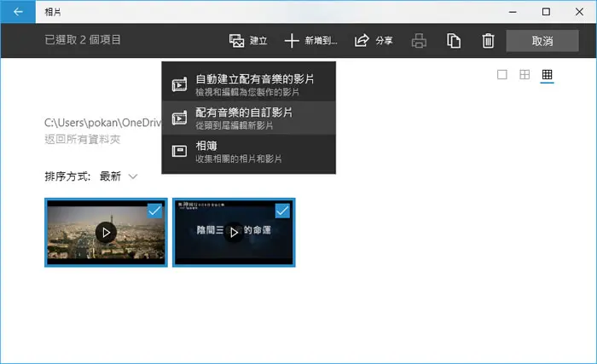
Task: Open the dark blue 的命運 video thumbnail
Action: (x=234, y=232)
